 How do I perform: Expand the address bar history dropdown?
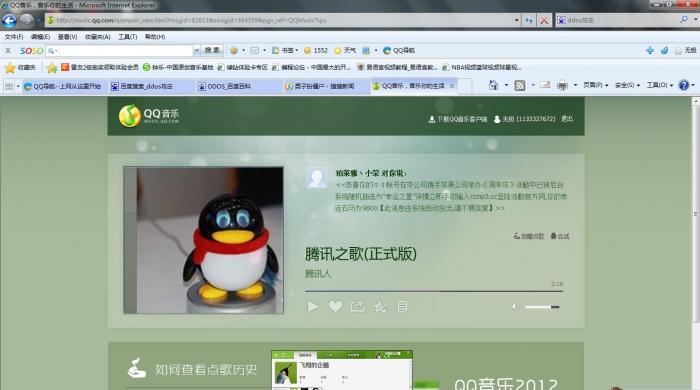[x=517, y=20]
